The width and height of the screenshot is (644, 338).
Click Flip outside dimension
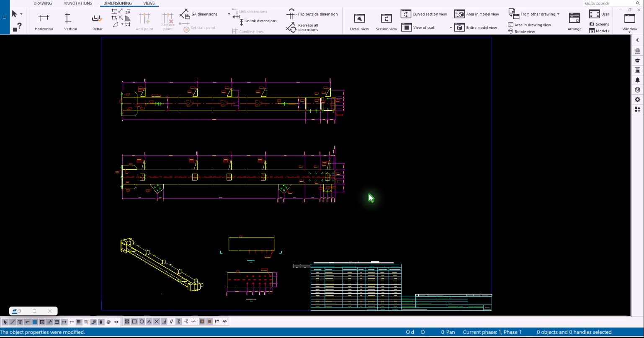(312, 14)
